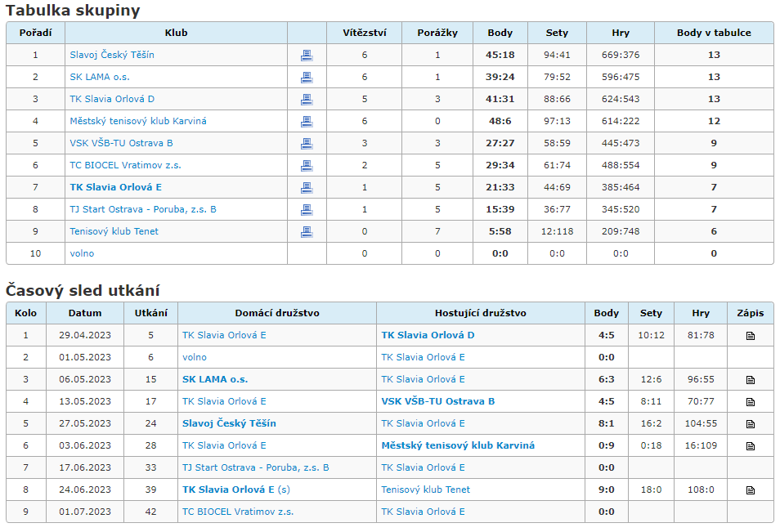Open SK LAMA o.s. home team round 3
Viewport: 780px width, 532px height.
[x=215, y=379]
